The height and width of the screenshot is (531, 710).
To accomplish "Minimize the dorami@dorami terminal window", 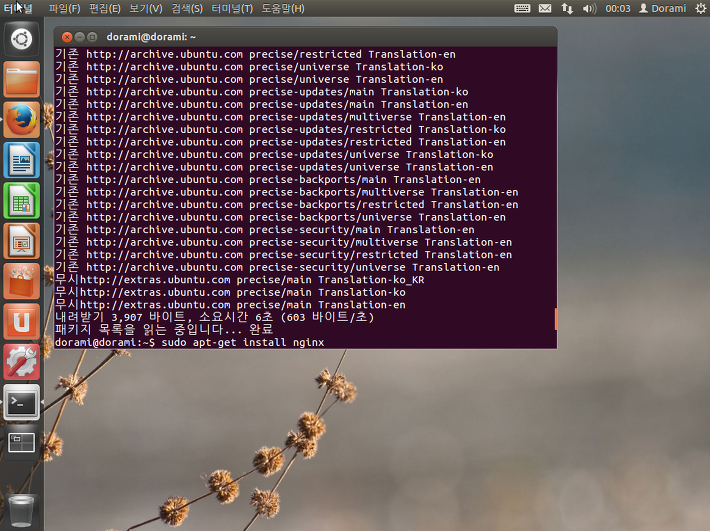I will [79, 37].
